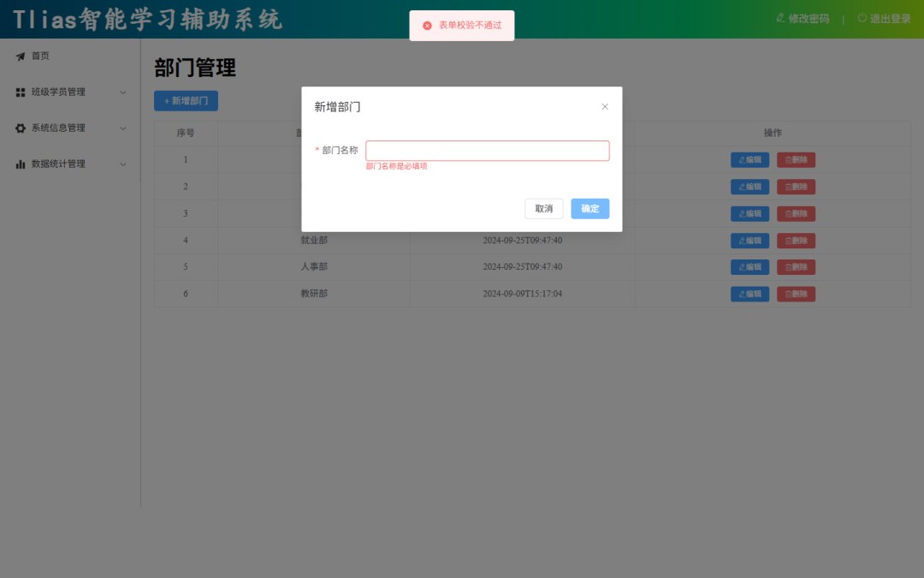Click the 序号 column header

(x=186, y=133)
